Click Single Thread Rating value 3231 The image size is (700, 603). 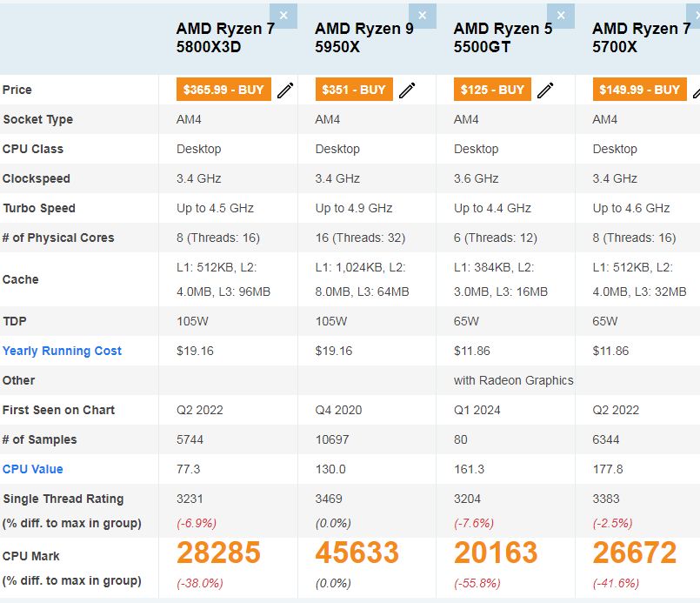[190, 499]
